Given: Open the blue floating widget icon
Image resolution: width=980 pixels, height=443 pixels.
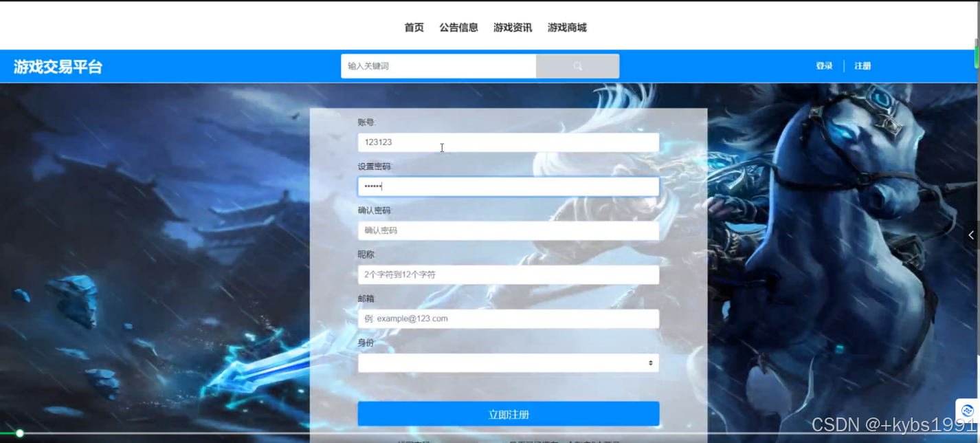Looking at the screenshot, I should click(967, 411).
